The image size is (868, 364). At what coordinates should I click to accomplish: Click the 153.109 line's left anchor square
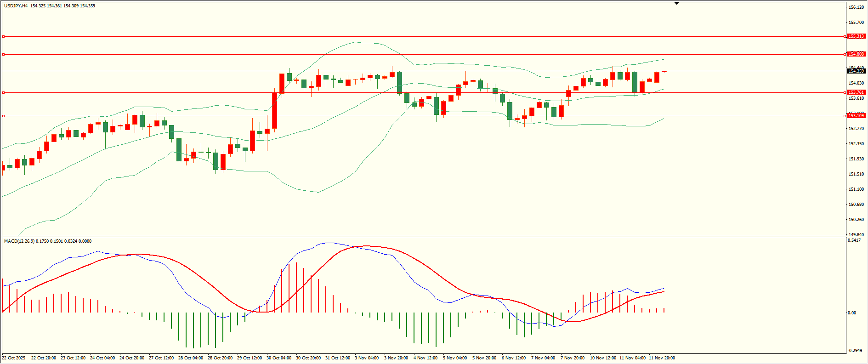click(x=3, y=116)
